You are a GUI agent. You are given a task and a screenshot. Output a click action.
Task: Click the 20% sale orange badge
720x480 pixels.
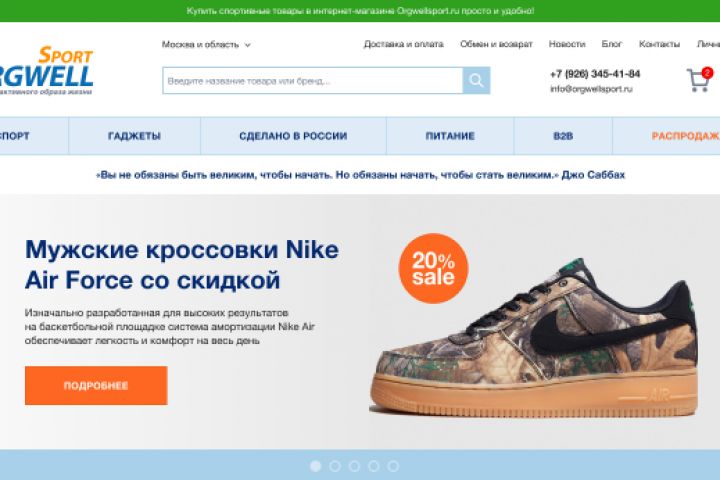pos(433,268)
